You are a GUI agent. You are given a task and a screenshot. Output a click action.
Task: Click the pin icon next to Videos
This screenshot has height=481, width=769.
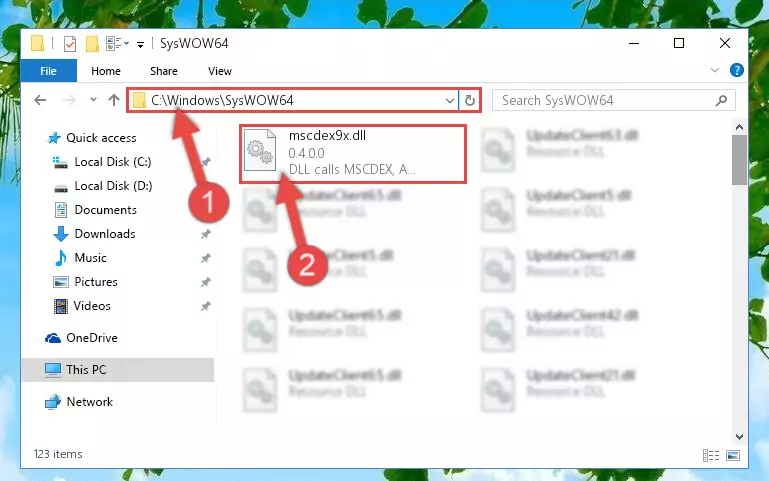coord(205,306)
